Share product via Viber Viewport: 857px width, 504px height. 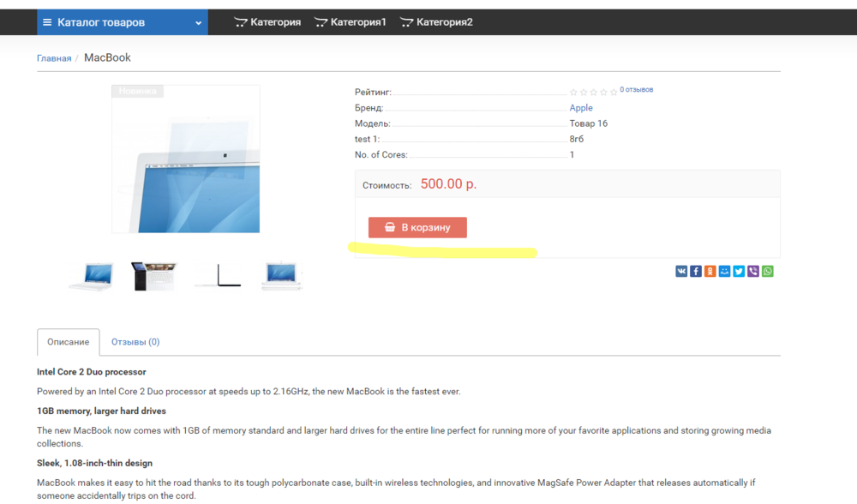[753, 272]
